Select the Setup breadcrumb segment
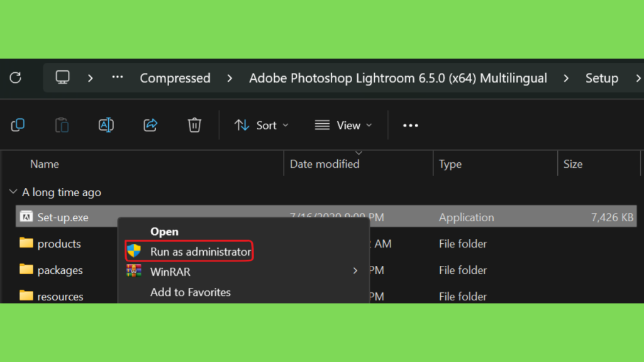 point(602,78)
